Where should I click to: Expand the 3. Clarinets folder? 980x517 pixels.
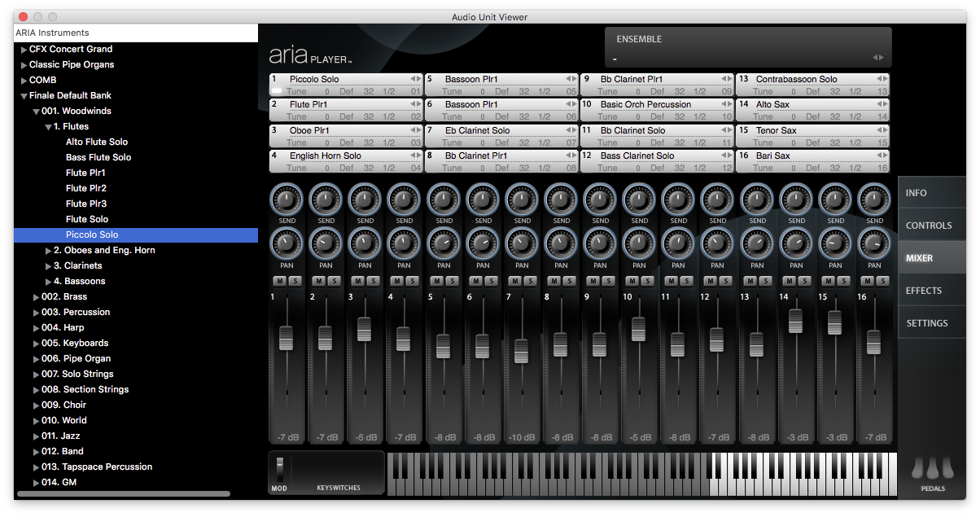point(48,266)
